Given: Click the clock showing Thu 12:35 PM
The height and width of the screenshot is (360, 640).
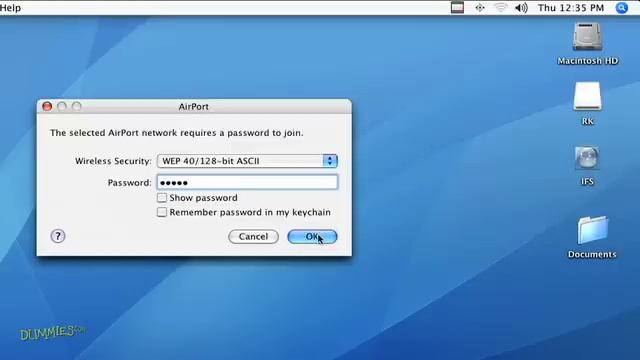Looking at the screenshot, I should (x=571, y=8).
